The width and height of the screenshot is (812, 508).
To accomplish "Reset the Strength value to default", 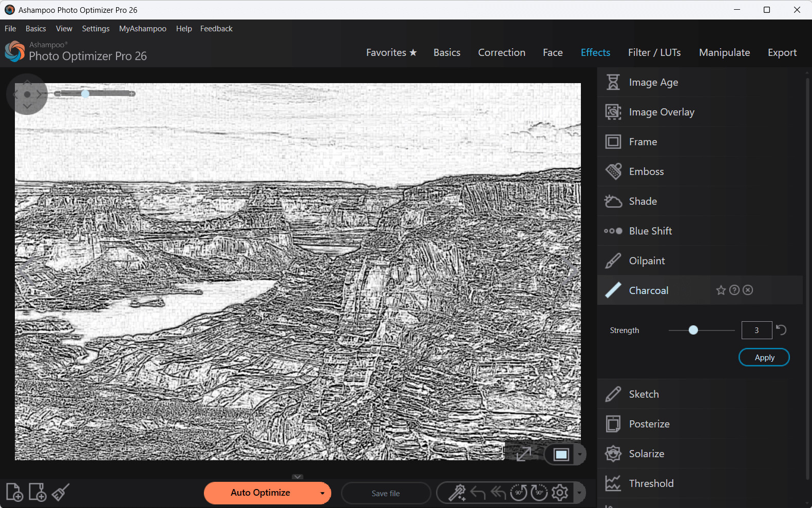I will point(781,330).
